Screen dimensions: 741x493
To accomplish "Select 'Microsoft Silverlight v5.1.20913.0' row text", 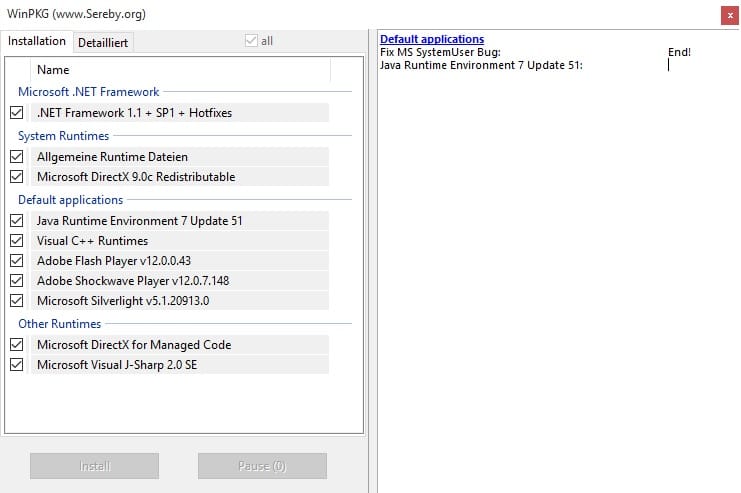I will (123, 301).
